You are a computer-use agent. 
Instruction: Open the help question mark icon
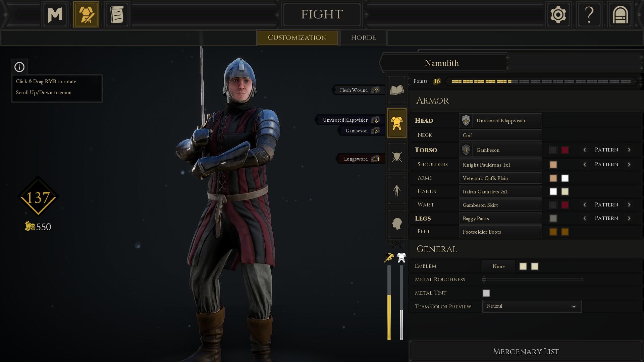pyautogui.click(x=589, y=15)
